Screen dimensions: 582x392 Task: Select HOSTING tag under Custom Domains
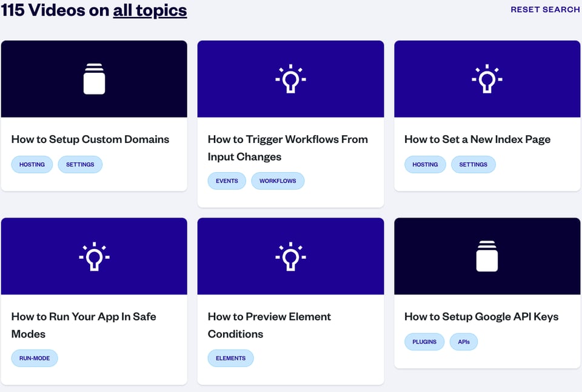[32, 165]
